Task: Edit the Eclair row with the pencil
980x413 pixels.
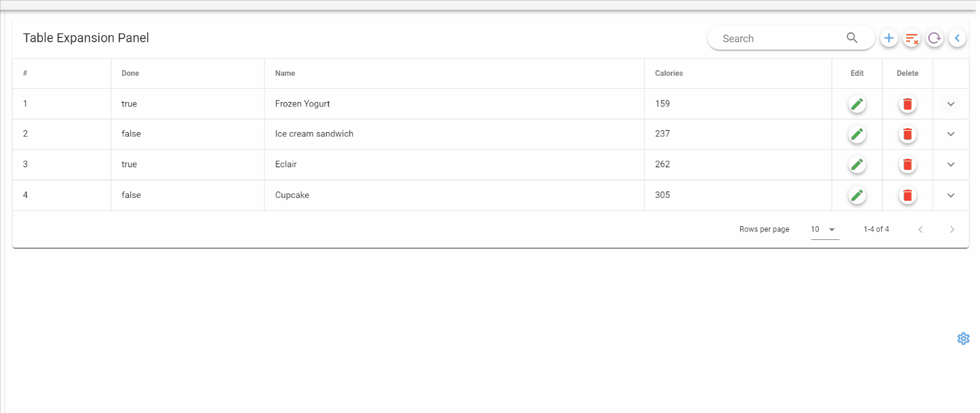Action: (857, 165)
